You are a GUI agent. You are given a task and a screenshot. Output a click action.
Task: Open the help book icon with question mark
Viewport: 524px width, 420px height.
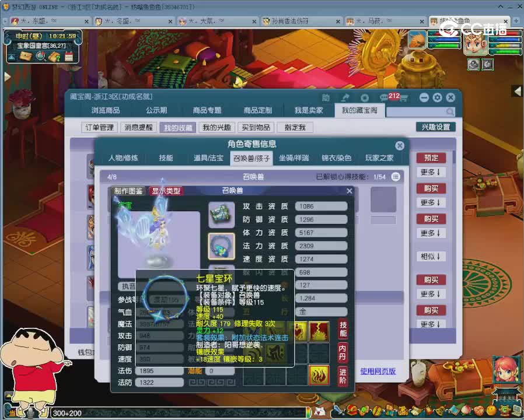pos(54,56)
